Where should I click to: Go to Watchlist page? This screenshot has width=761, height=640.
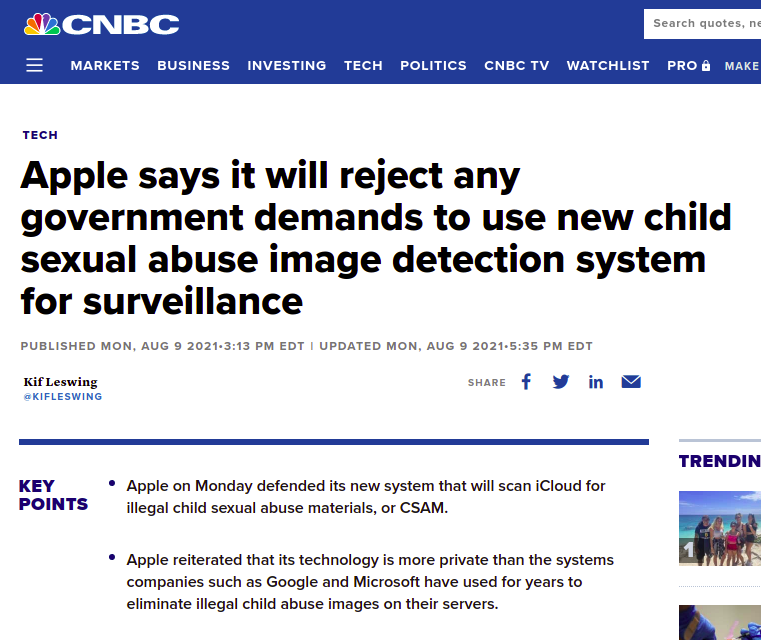(608, 66)
